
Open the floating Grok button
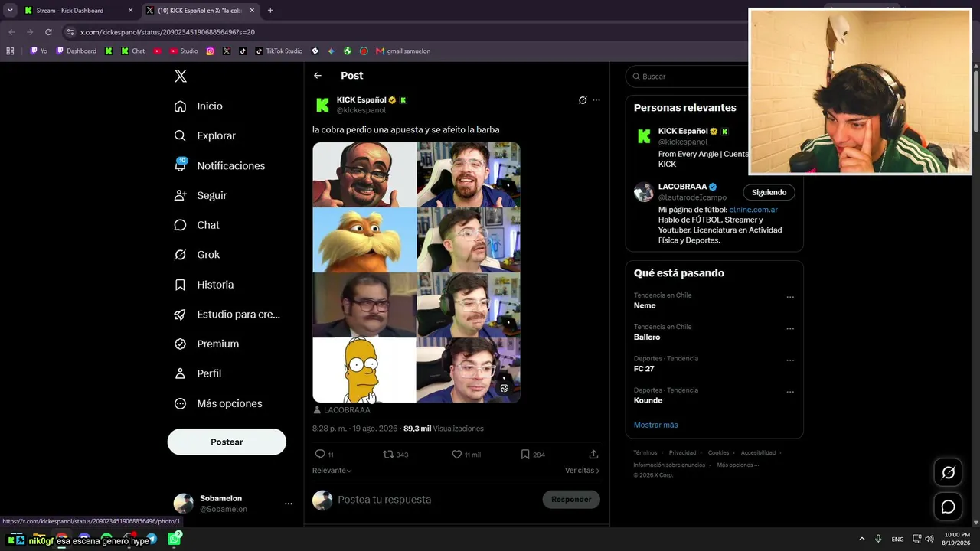[948, 473]
